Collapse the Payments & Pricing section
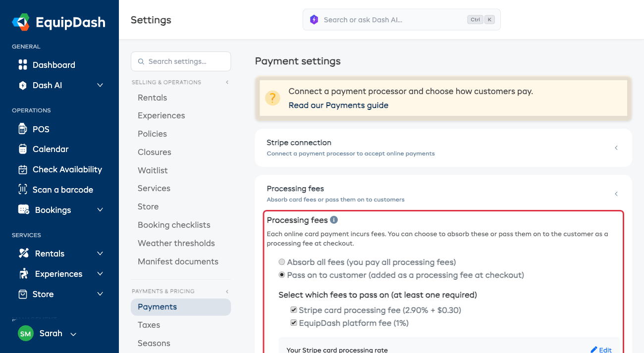644x353 pixels. 227,291
